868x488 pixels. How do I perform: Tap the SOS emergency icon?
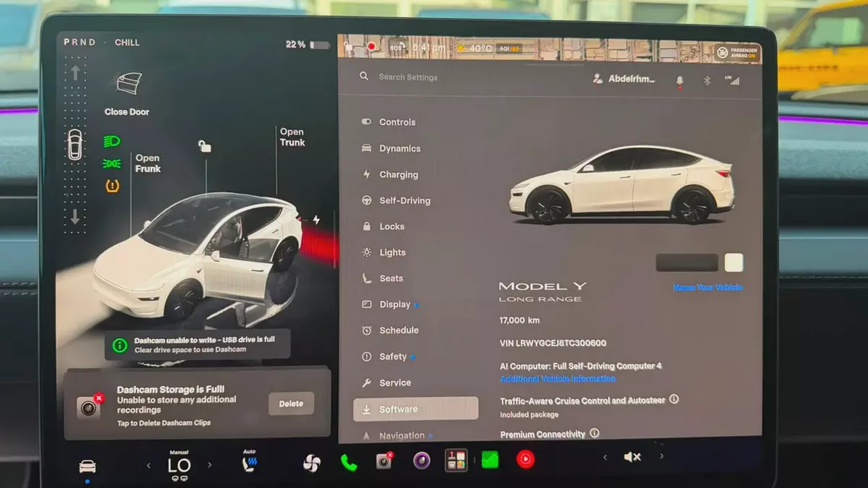coord(396,48)
